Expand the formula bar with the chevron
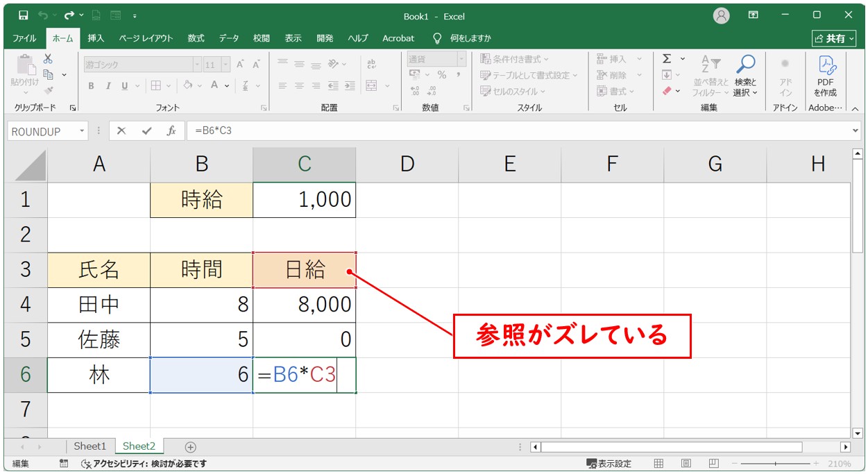Screen dimensions: 868x474 coord(855,131)
